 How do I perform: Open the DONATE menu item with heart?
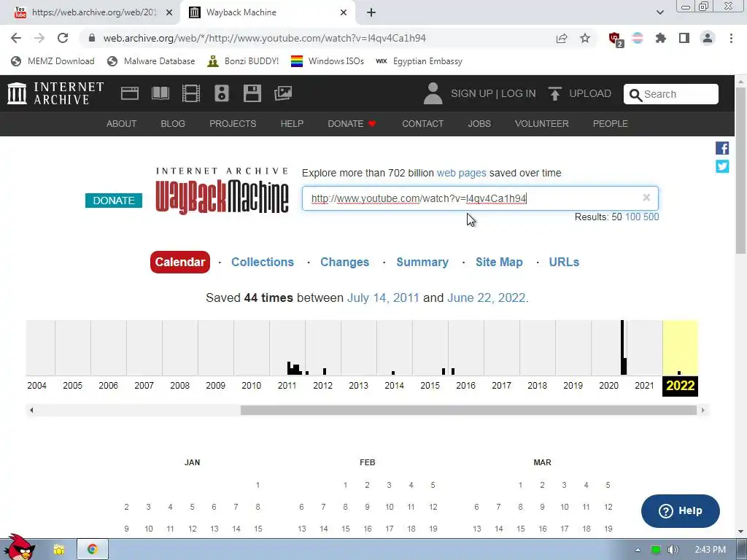coord(352,124)
